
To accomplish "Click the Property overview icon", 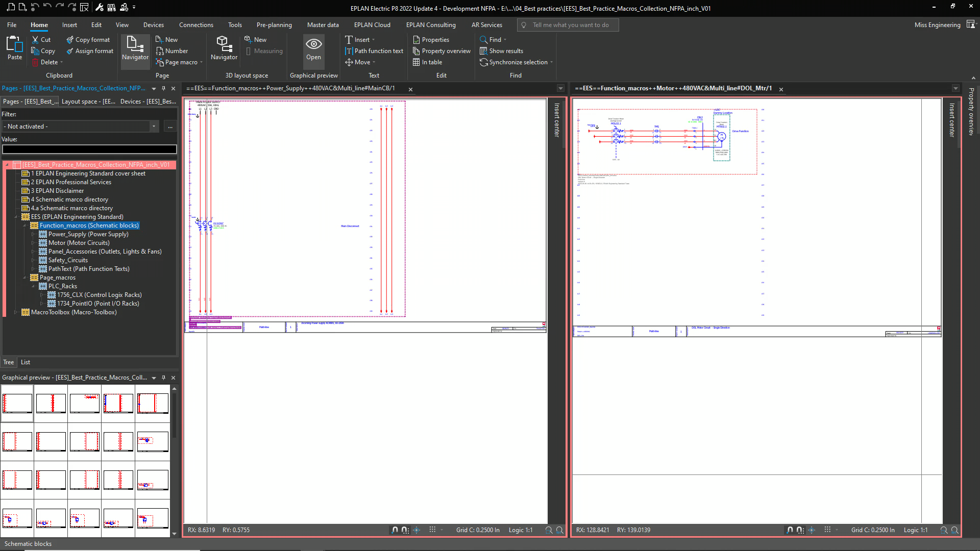I will [416, 51].
